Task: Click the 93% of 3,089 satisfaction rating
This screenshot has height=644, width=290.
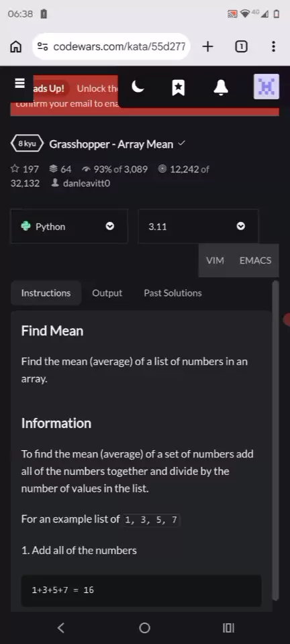Action: tap(115, 169)
